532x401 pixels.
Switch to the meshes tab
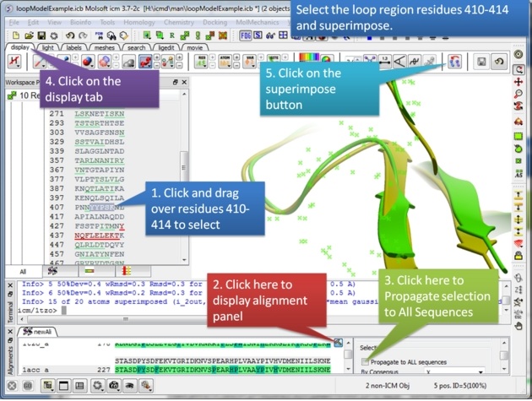(x=104, y=48)
